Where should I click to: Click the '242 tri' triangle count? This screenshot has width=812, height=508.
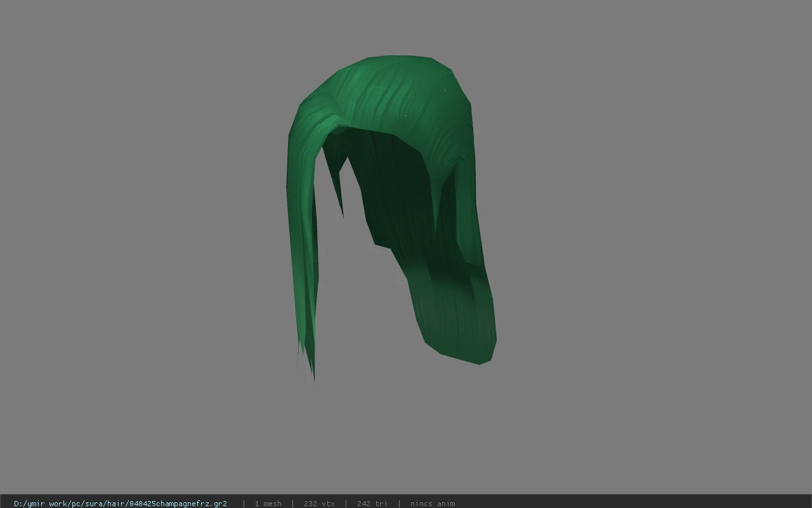[372, 504]
